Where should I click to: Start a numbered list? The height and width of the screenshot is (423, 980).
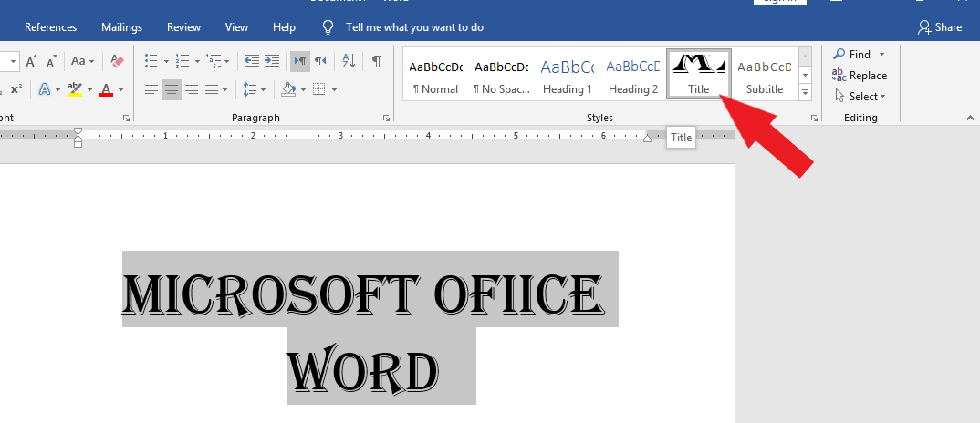point(182,61)
